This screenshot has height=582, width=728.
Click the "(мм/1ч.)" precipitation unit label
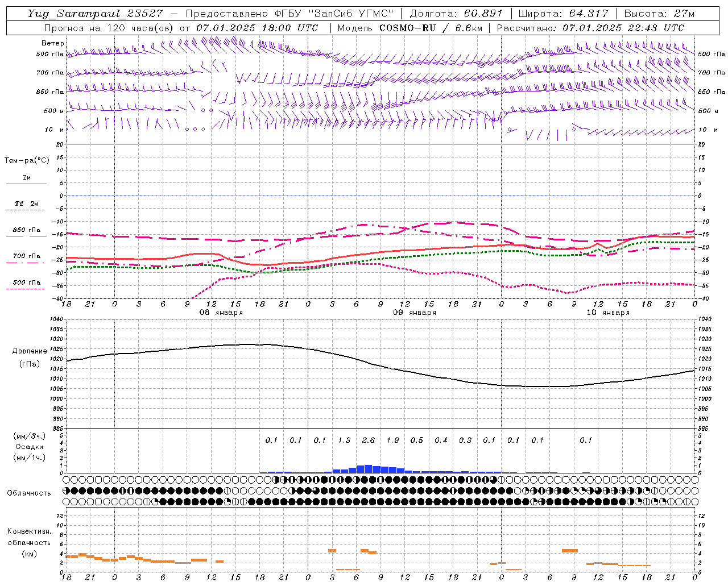(x=30, y=458)
